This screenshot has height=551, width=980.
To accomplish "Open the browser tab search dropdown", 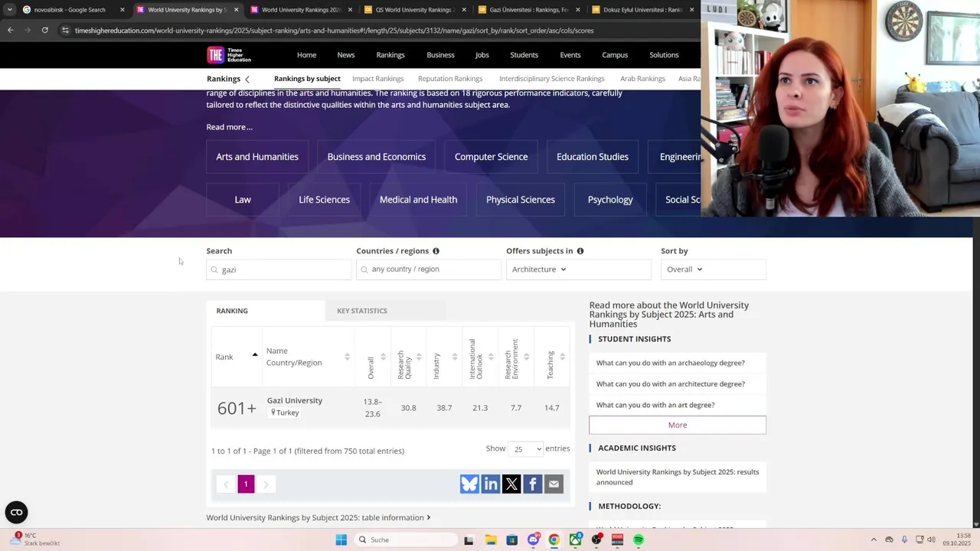I will [9, 10].
